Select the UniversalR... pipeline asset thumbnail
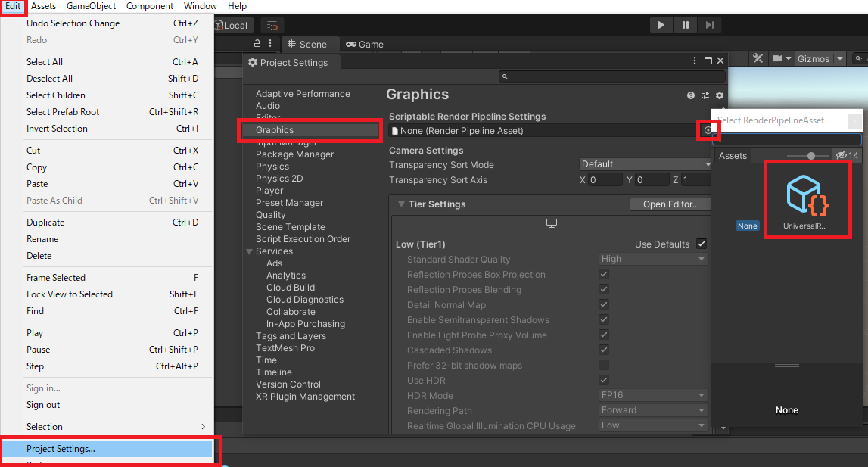Viewport: 868px width, 467px height. pyautogui.click(x=807, y=201)
